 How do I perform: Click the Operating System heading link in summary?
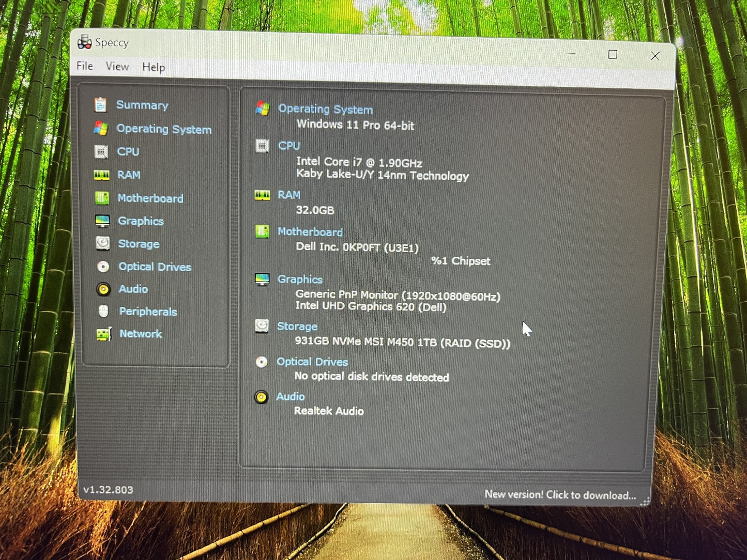(x=325, y=109)
